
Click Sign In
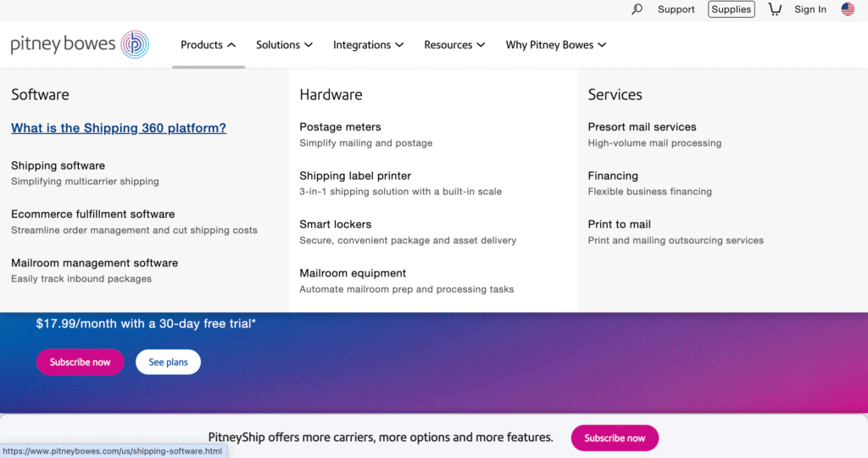pos(810,9)
